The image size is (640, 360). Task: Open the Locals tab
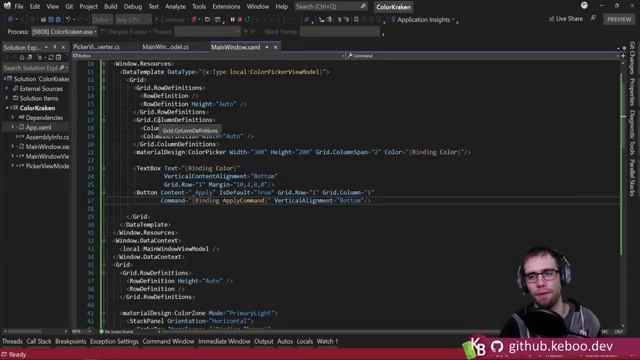304,342
